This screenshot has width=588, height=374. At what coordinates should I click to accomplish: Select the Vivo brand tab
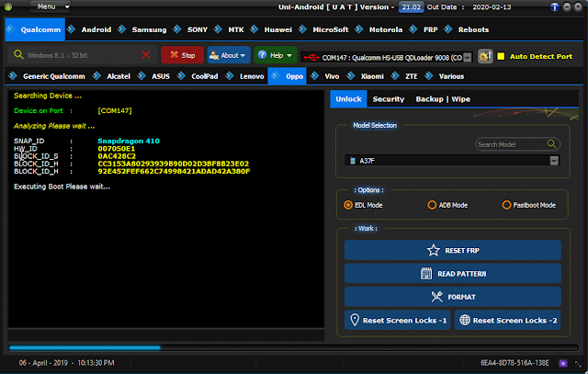point(332,76)
